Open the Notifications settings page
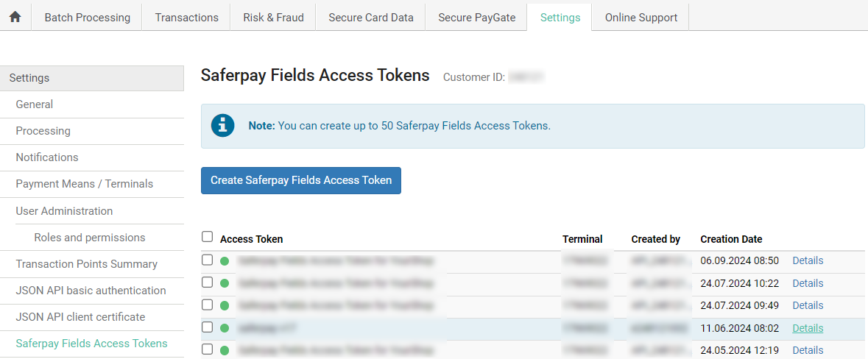This screenshot has width=868, height=359. click(x=47, y=157)
